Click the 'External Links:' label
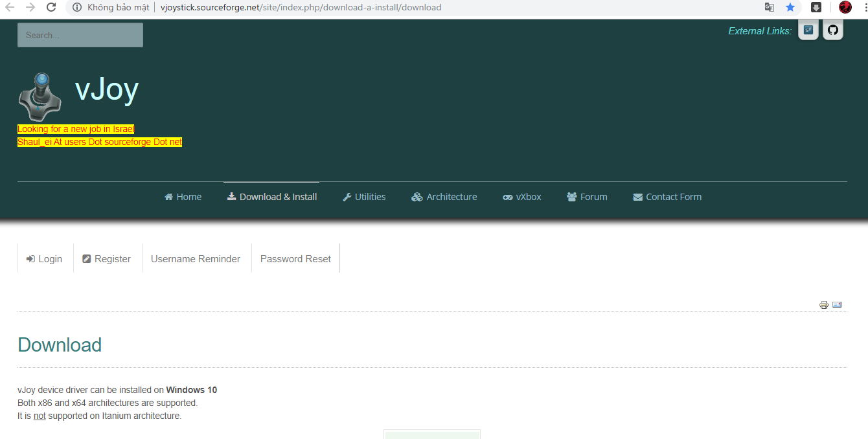Viewport: 868px width, 439px height. tap(760, 31)
